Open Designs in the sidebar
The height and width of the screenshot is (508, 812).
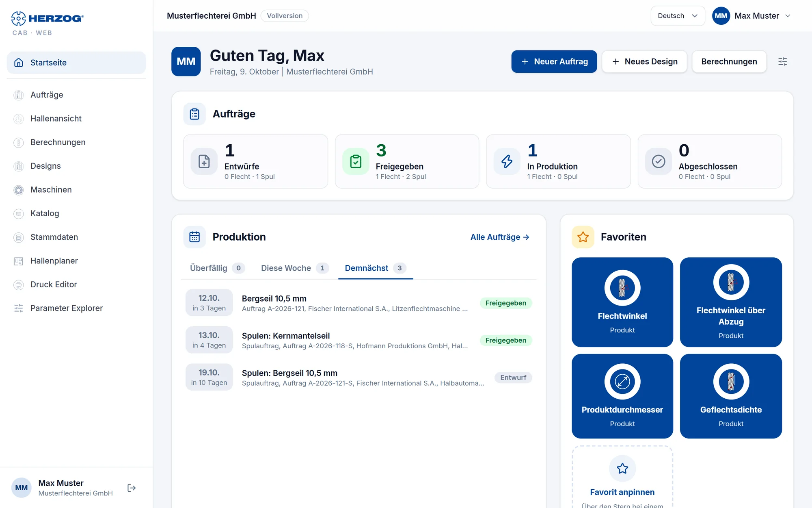point(76,166)
